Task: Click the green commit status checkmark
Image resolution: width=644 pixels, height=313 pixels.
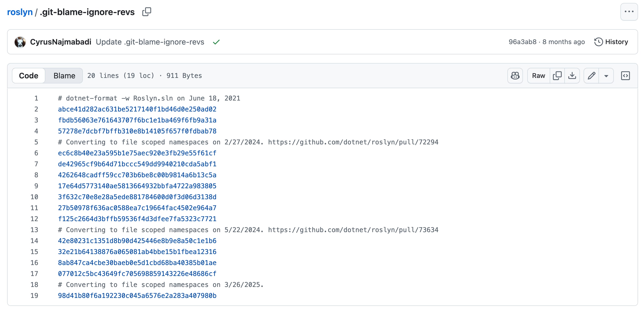Action: tap(216, 42)
